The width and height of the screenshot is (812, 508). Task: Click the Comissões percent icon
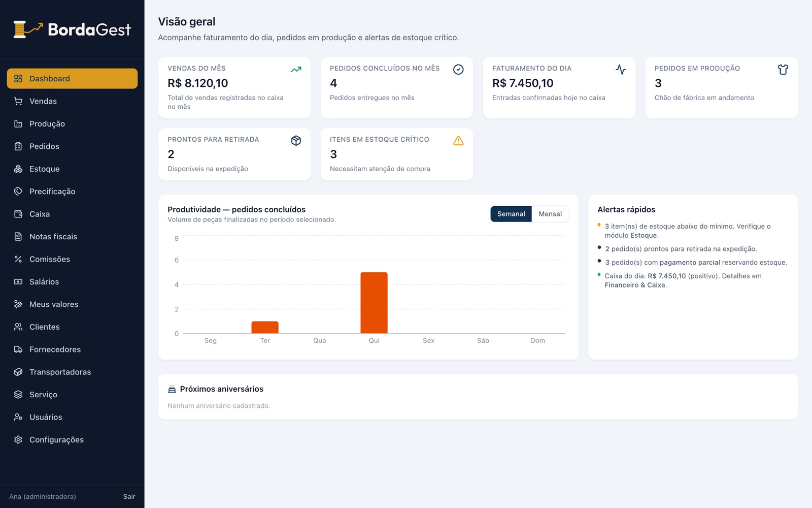click(x=18, y=259)
